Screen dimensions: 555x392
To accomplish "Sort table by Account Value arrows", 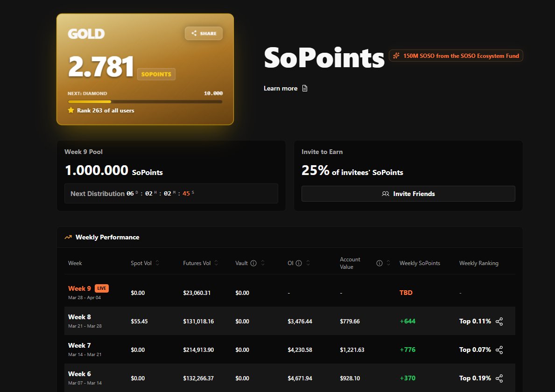I will pyautogui.click(x=388, y=263).
